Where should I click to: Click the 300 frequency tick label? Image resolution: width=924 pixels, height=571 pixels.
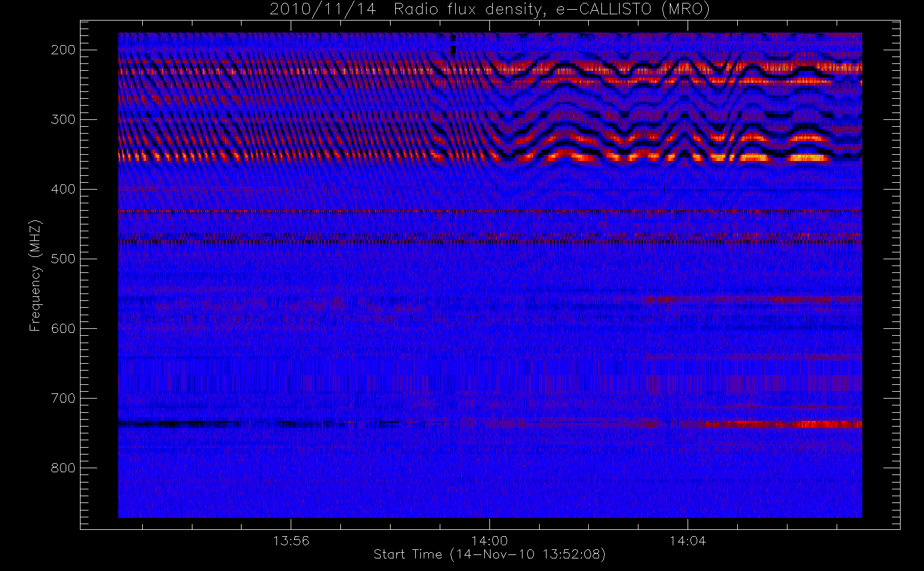(63, 119)
